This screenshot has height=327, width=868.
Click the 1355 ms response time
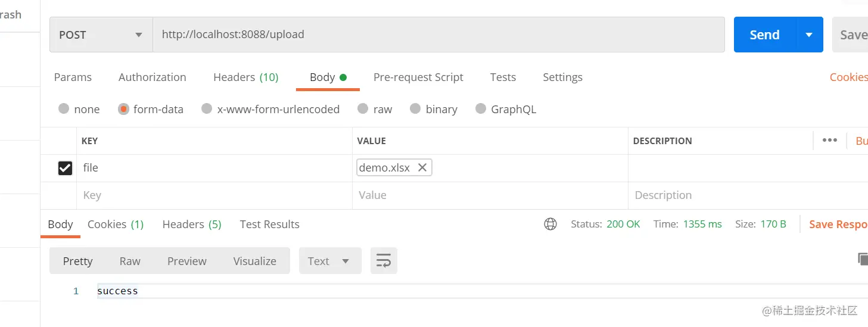tap(702, 225)
